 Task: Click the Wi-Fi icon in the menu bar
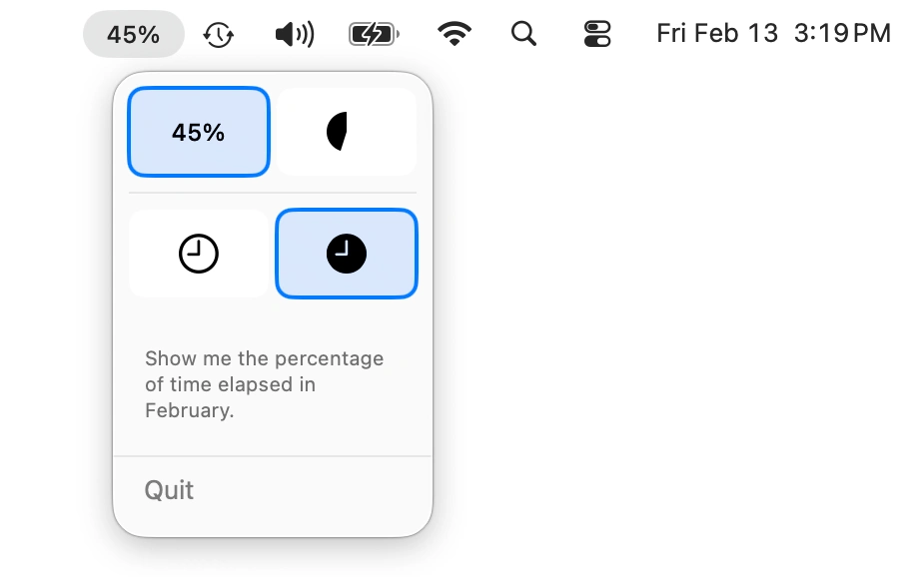[454, 33]
